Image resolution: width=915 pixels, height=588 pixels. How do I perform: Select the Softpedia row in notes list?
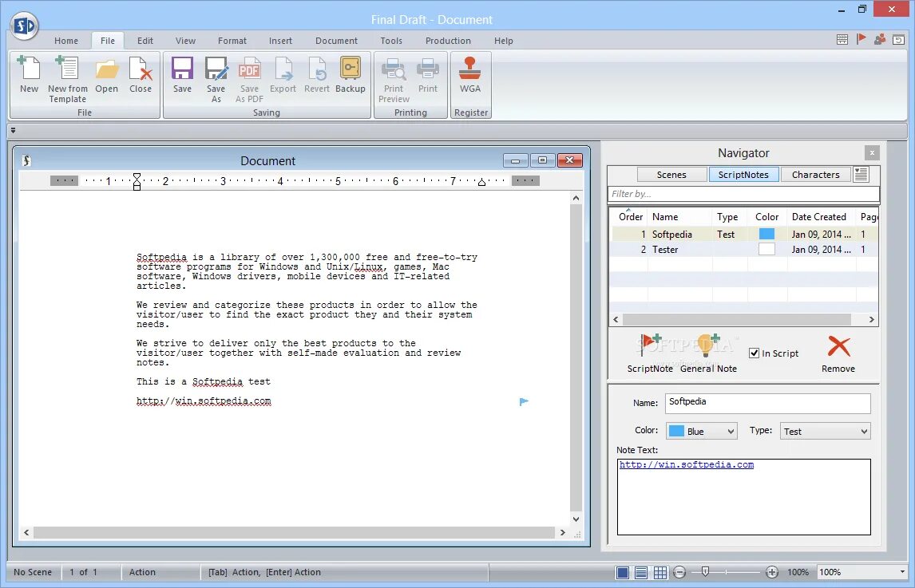pyautogui.click(x=744, y=234)
